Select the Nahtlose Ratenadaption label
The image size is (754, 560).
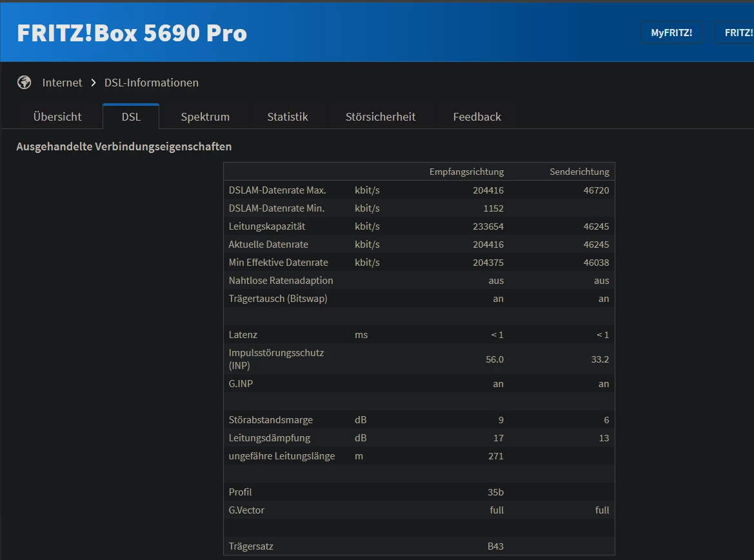(x=281, y=281)
